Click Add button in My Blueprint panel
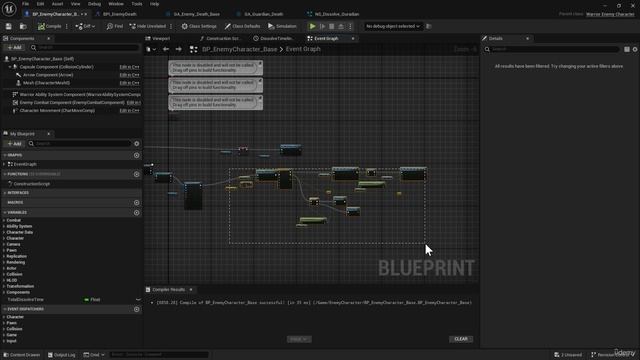The image size is (640, 360). (x=14, y=144)
